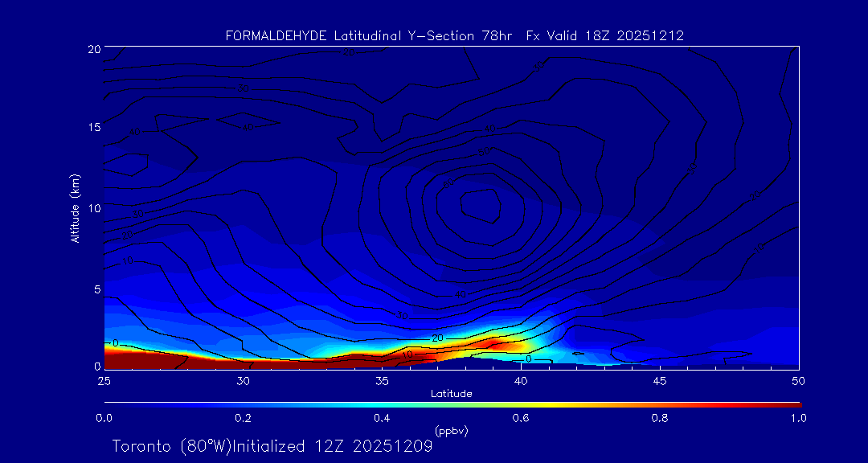
Task: Click the Toronto (80°W) initialization caption
Action: (x=272, y=446)
